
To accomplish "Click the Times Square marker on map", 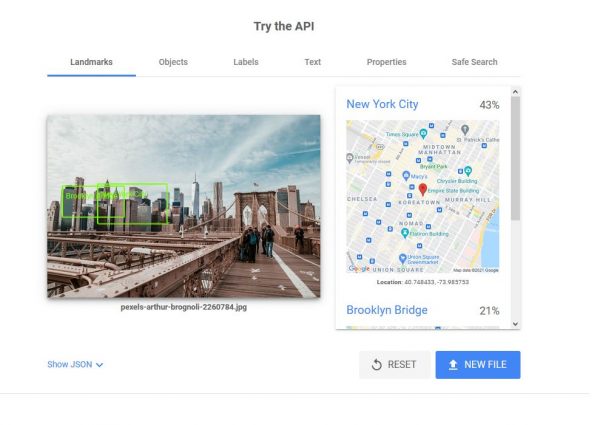I will pos(423,134).
